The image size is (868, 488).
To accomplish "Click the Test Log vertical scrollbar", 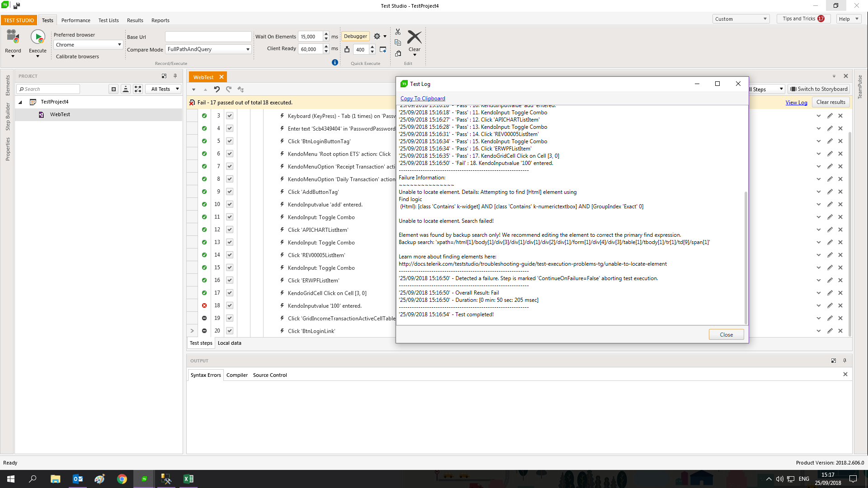I will point(745,258).
